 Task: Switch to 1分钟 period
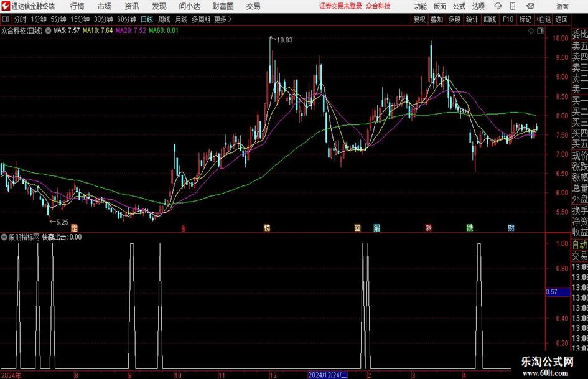point(39,19)
